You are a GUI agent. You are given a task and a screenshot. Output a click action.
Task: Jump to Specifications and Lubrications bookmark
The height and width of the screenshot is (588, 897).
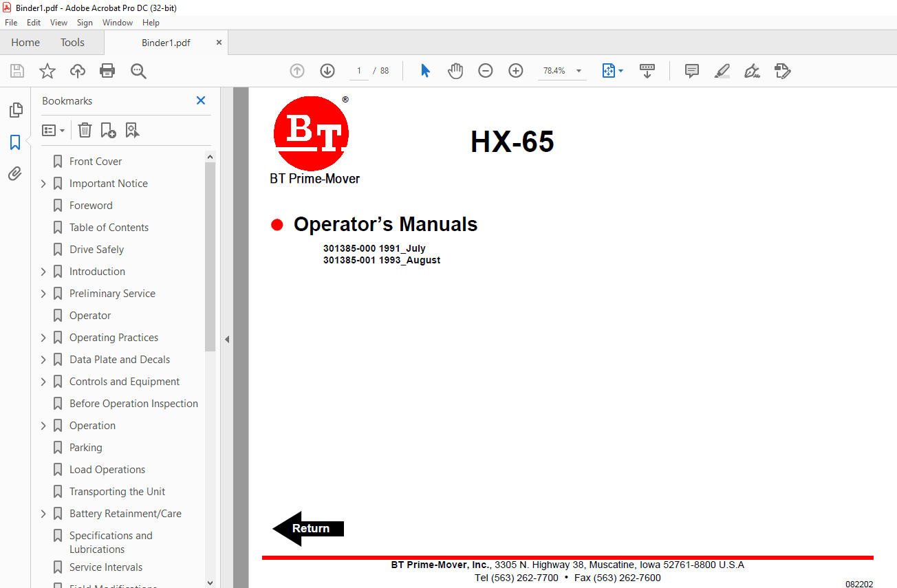coord(110,543)
